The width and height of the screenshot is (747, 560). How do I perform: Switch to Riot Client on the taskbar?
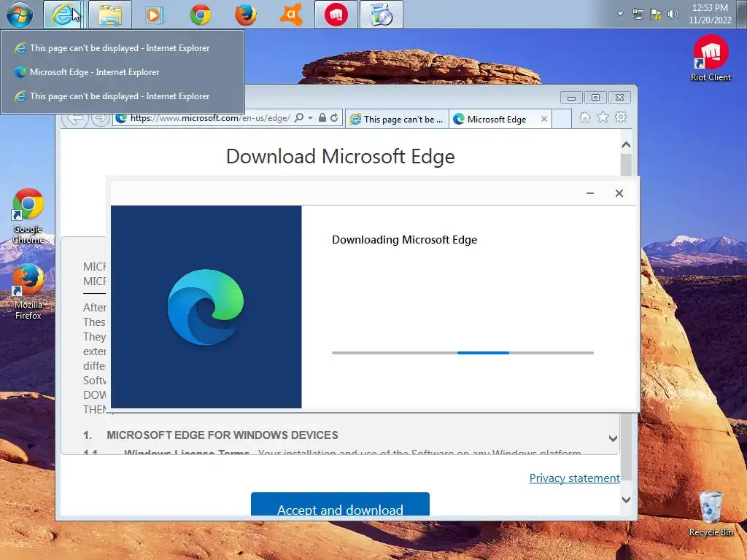point(336,15)
